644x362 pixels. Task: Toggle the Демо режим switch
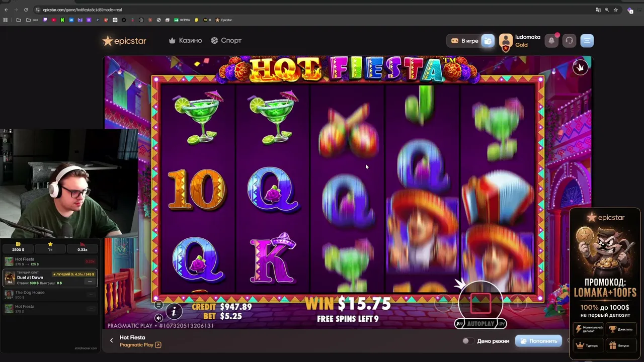pyautogui.click(x=468, y=341)
